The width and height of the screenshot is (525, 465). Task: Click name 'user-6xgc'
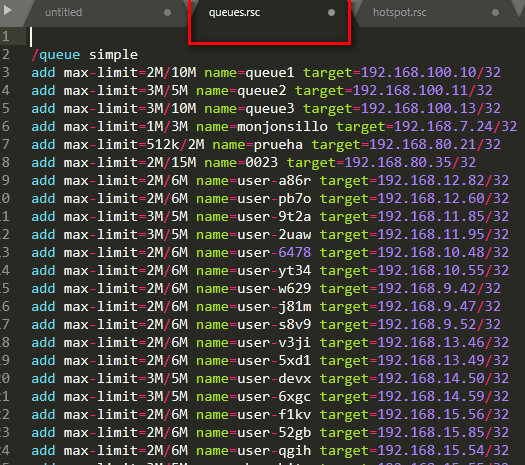274,398
